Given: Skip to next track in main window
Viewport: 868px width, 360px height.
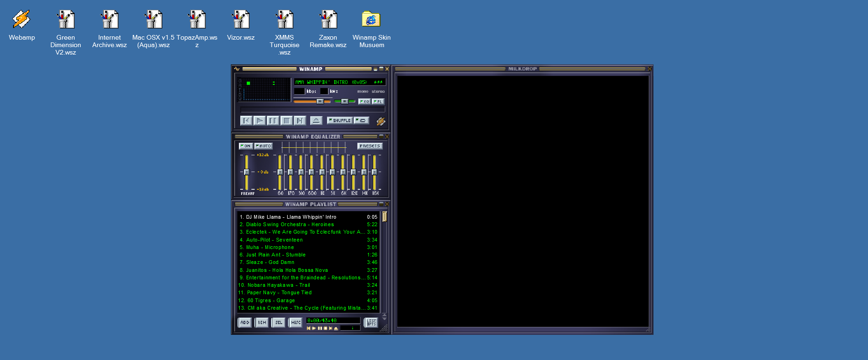Looking at the screenshot, I should point(300,121).
